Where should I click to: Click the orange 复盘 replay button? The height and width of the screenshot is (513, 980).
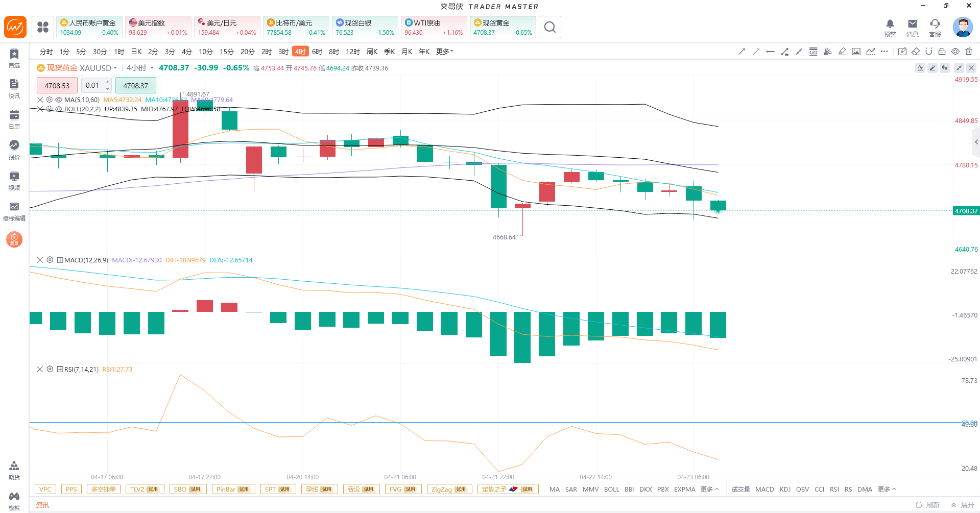pos(14,239)
